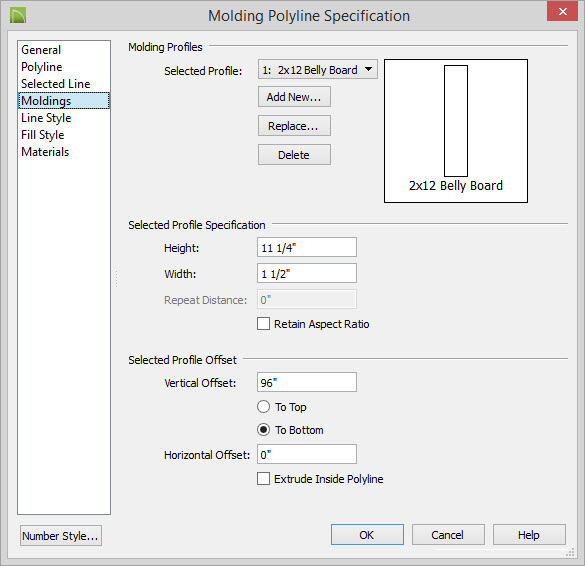585x566 pixels.
Task: Open the Selected Profile dropdown
Action: pos(317,69)
